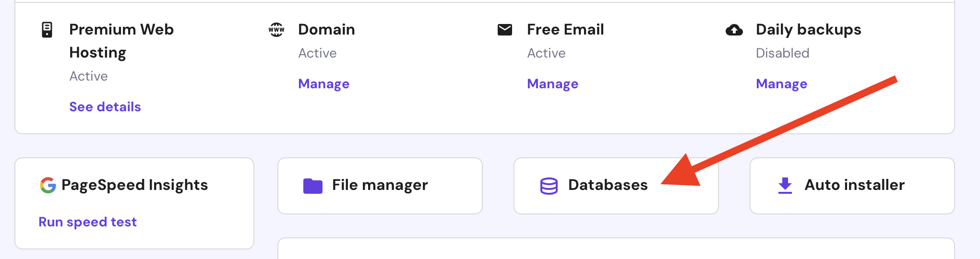Open See details for Premium Web Hosting
Screen dimensions: 980x259
(105, 107)
